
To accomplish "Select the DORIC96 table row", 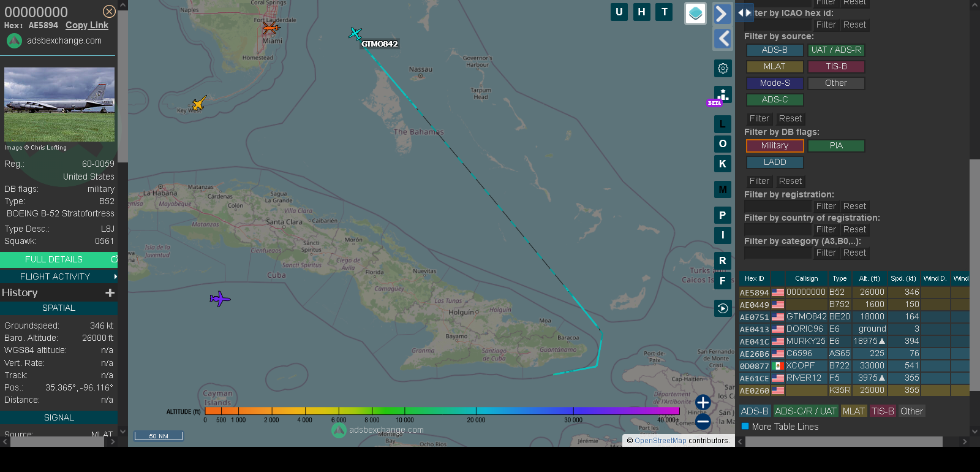I will tap(854, 329).
